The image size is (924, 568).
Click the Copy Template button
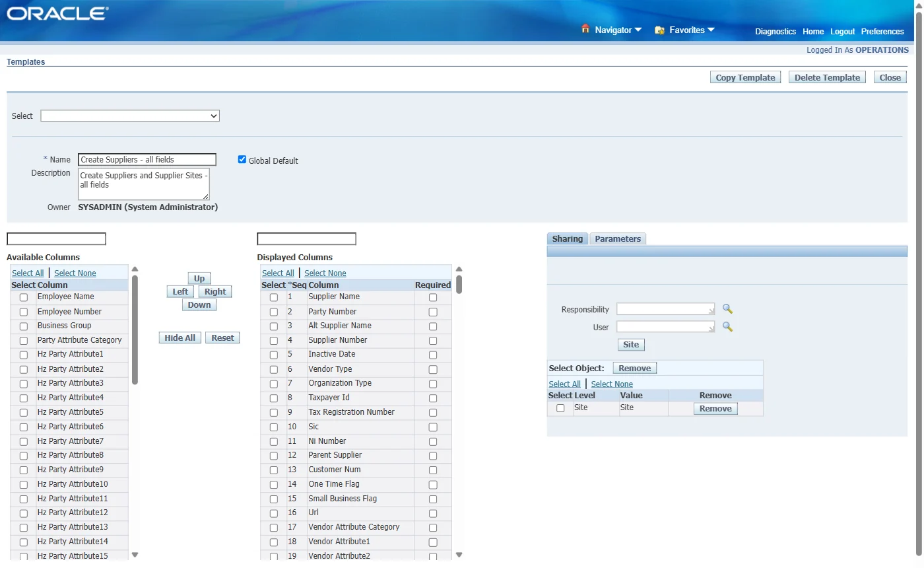(745, 77)
